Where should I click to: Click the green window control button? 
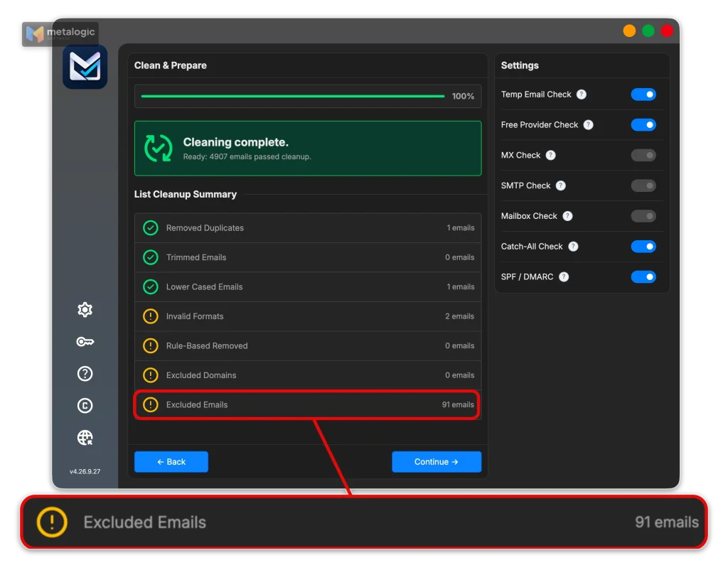click(648, 31)
